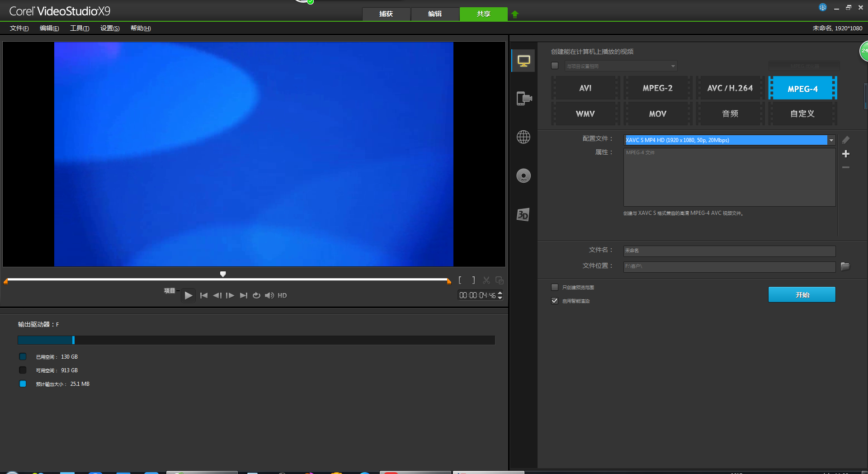Viewport: 868px width, 474px height.
Task: Open the 文件 menu
Action: point(19,28)
